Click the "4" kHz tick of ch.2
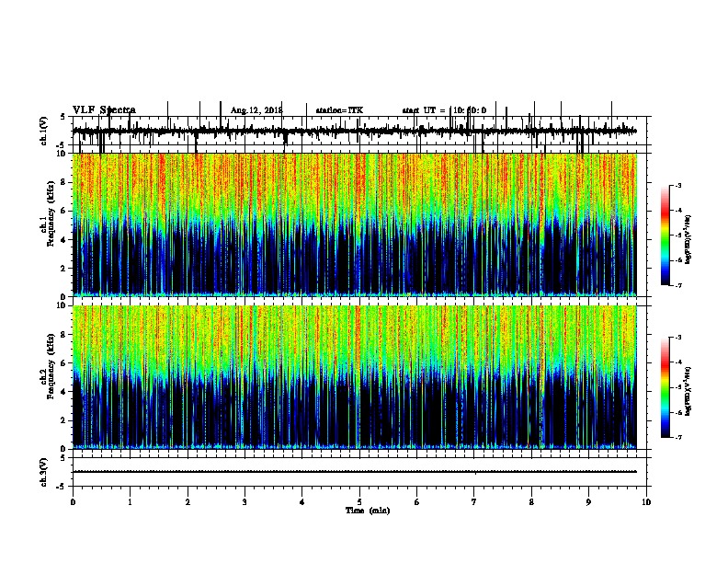Image resolution: width=728 pixels, height=563 pixels. [x=63, y=392]
